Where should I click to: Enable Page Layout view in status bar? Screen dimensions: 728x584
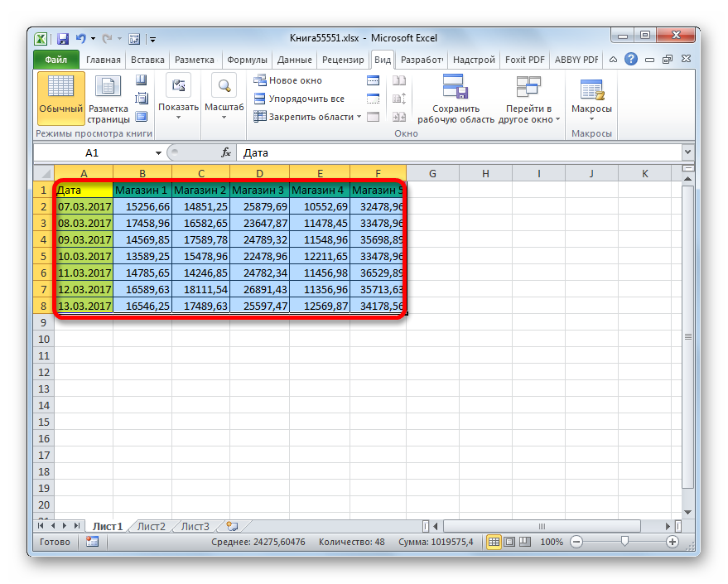tap(509, 542)
